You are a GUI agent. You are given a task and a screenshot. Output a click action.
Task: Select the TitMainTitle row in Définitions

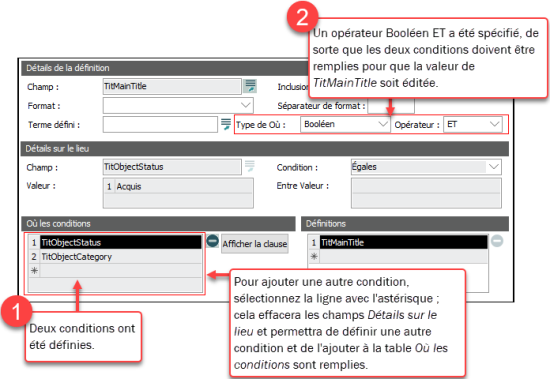tap(403, 242)
